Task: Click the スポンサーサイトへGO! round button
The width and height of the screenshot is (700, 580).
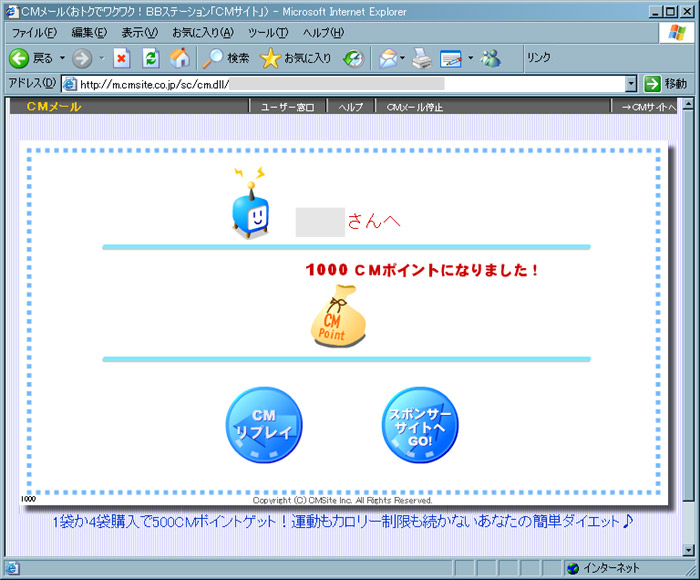Action: pos(420,425)
